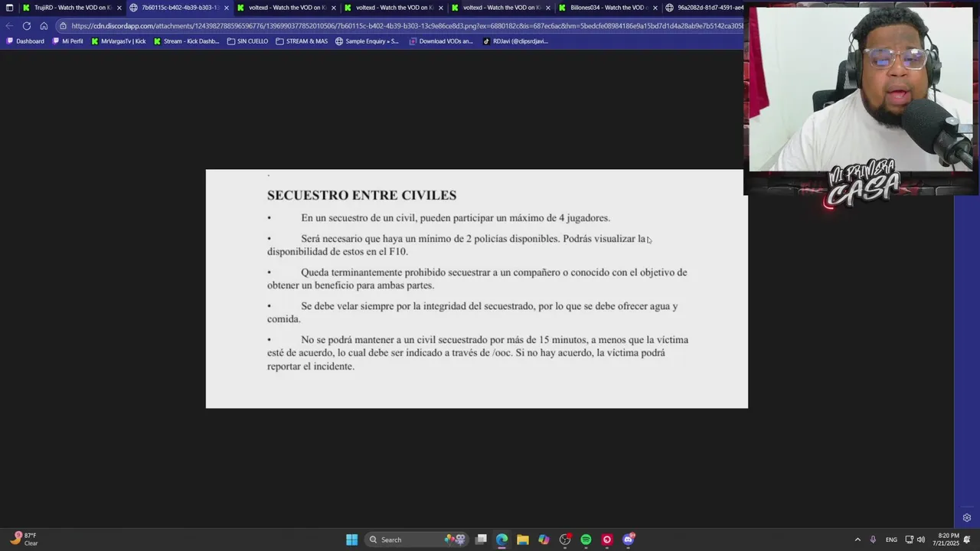The width and height of the screenshot is (980, 551).
Task: Open the red recorder app on taskbar
Action: point(606,540)
